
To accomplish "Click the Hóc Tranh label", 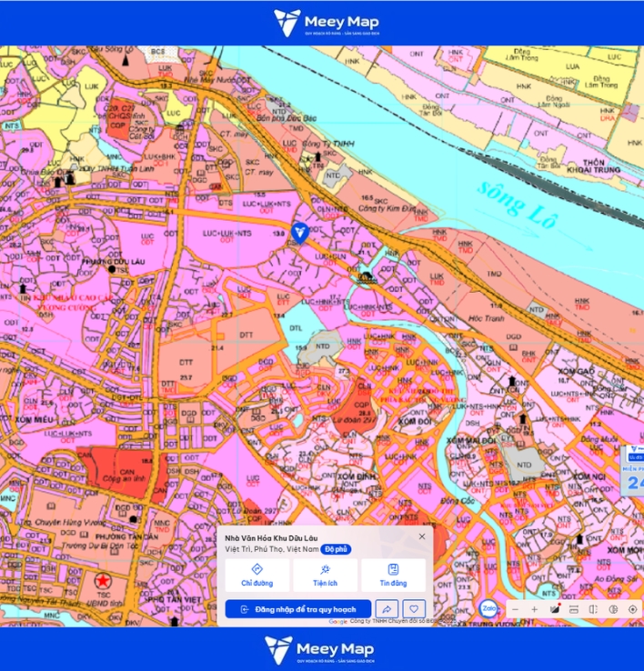I will point(486,318).
